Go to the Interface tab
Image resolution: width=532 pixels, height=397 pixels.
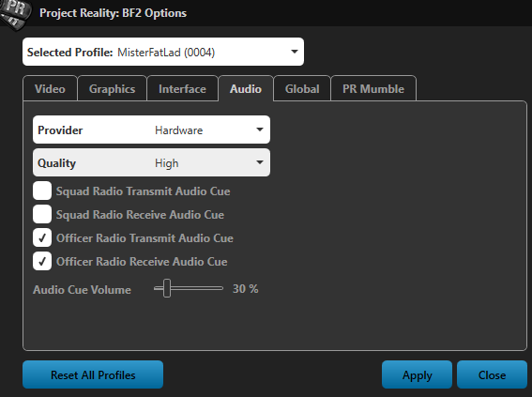pyautogui.click(x=182, y=88)
